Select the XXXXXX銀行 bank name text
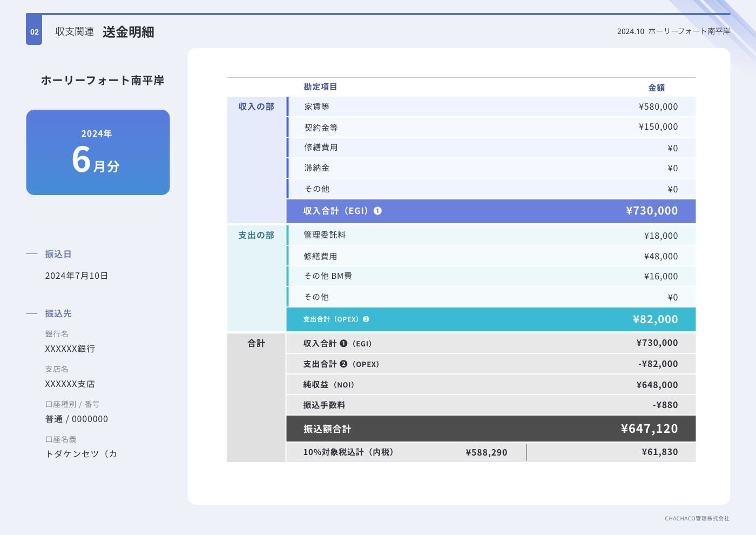756x535 pixels. (70, 349)
